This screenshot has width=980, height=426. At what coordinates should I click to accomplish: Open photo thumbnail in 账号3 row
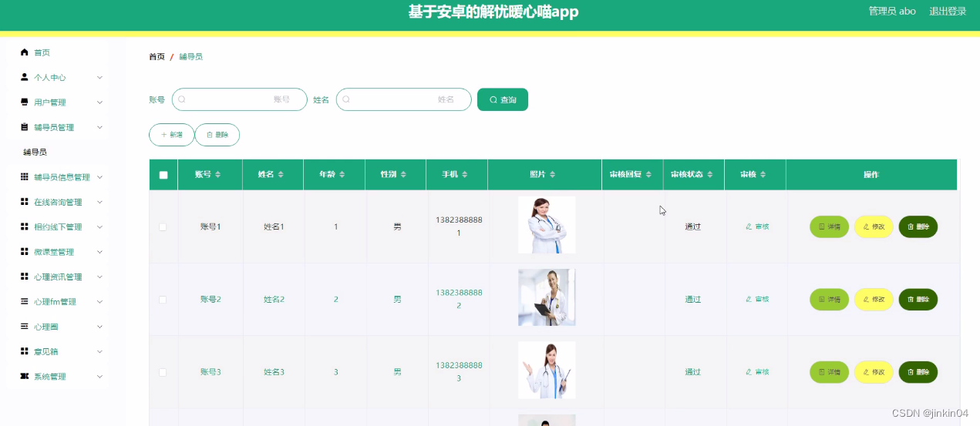point(547,370)
